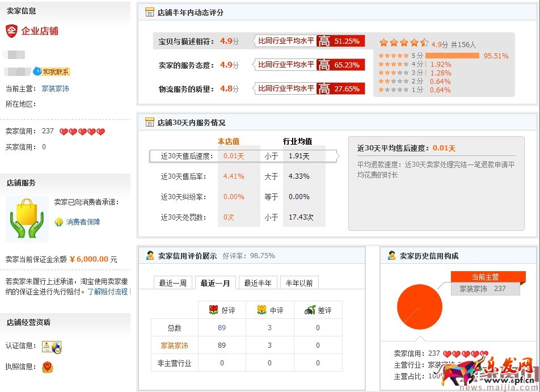Click the 了解赔付流程 link
This screenshot has width=540, height=392.
click(x=108, y=292)
